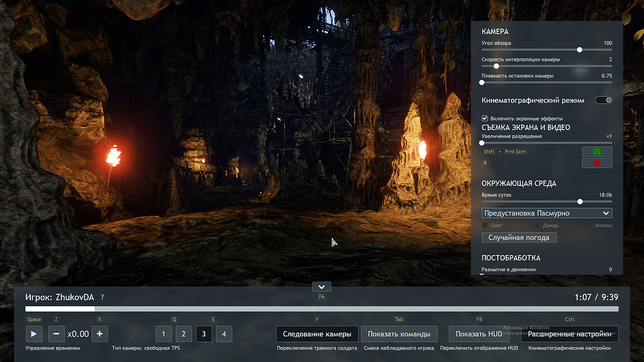Click the Переключить отображение HUD caption
644x362 pixels.
tap(479, 348)
